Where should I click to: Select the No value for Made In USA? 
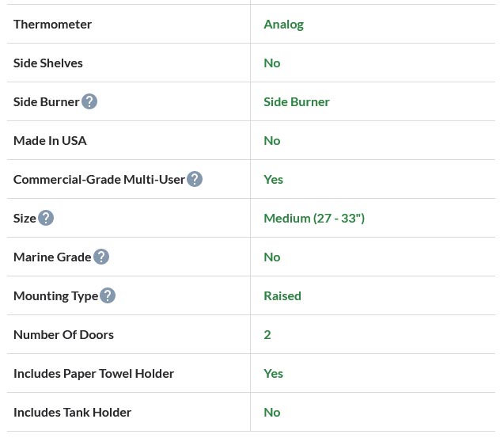pos(272,140)
